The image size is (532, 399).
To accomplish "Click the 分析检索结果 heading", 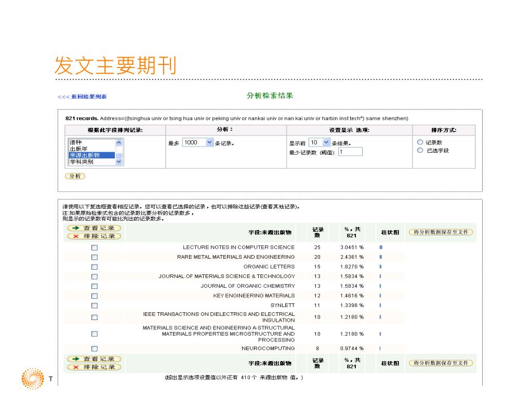I will (x=270, y=96).
